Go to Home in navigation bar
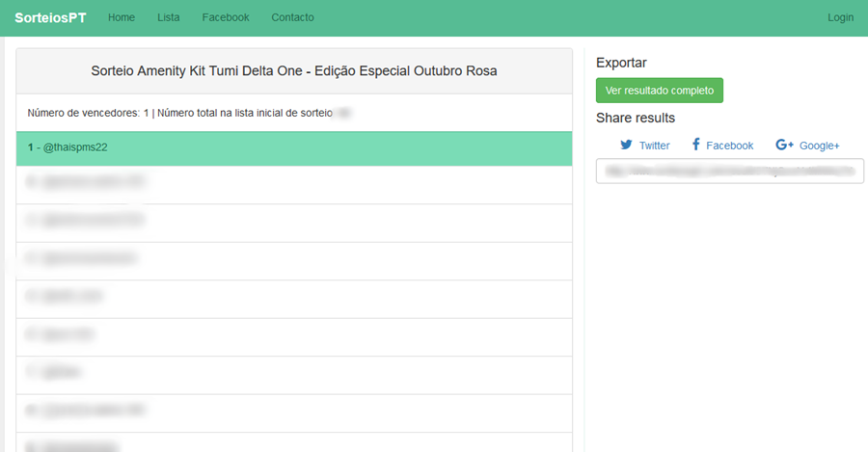The width and height of the screenshot is (868, 452). coord(122,17)
